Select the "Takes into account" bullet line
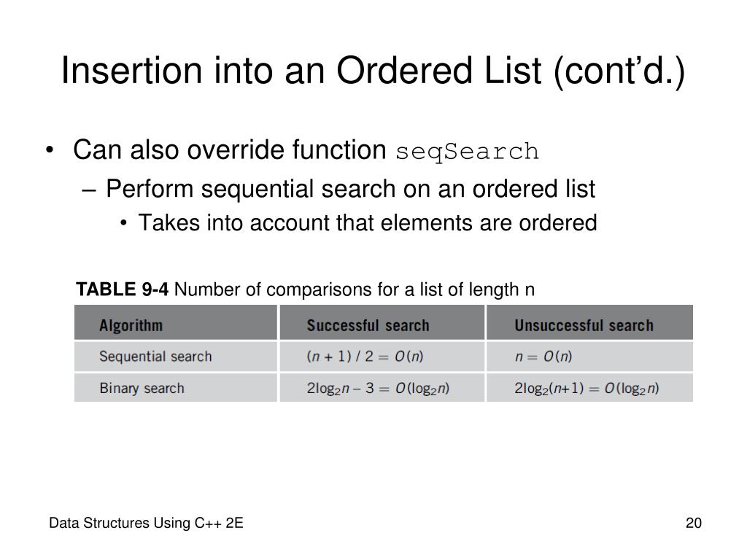The image size is (747, 560). click(x=368, y=222)
